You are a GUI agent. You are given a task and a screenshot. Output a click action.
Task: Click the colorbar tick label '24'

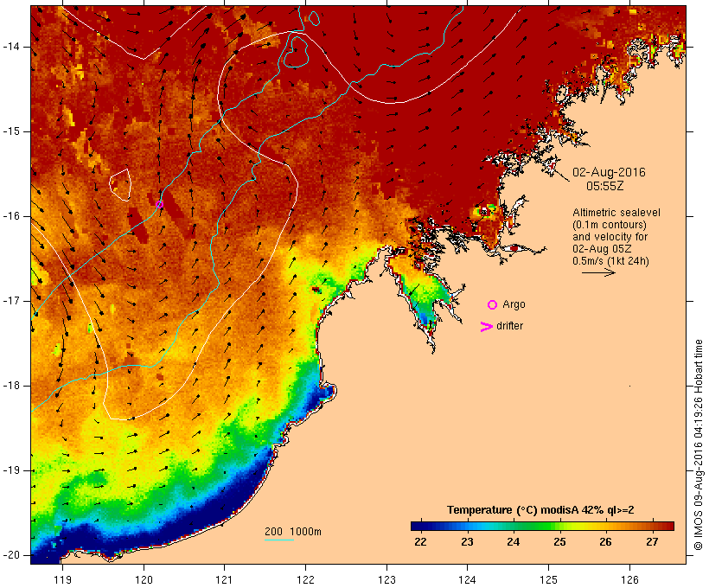514,542
